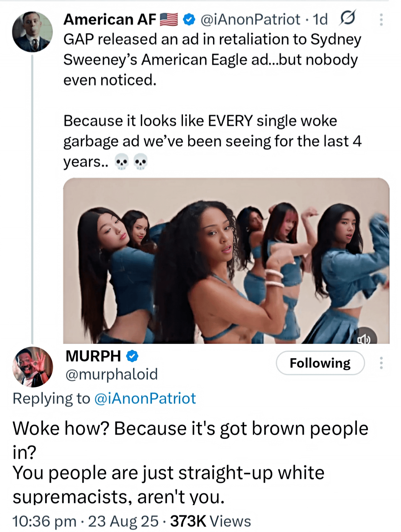Open MURPH's reply text starting Woke how

(x=190, y=462)
